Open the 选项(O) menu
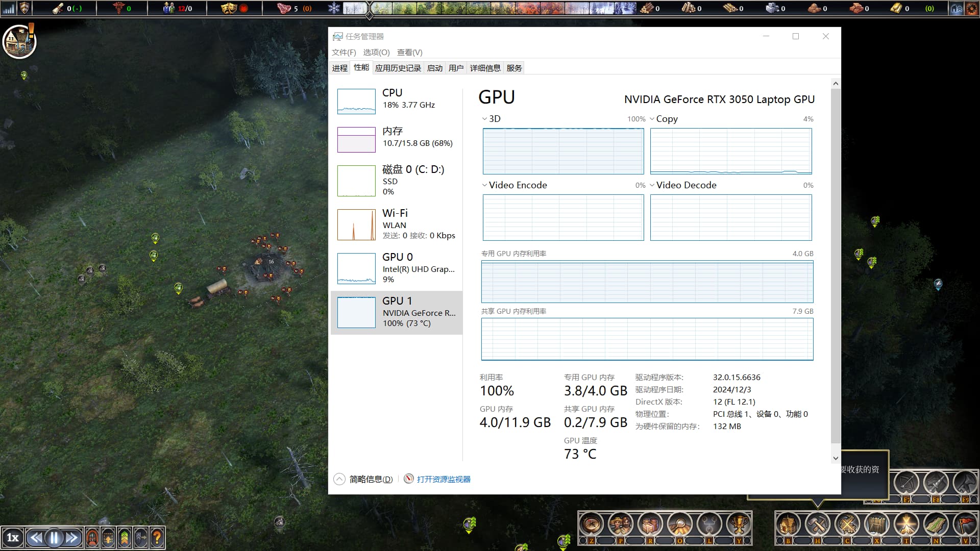980x551 pixels. [376, 52]
